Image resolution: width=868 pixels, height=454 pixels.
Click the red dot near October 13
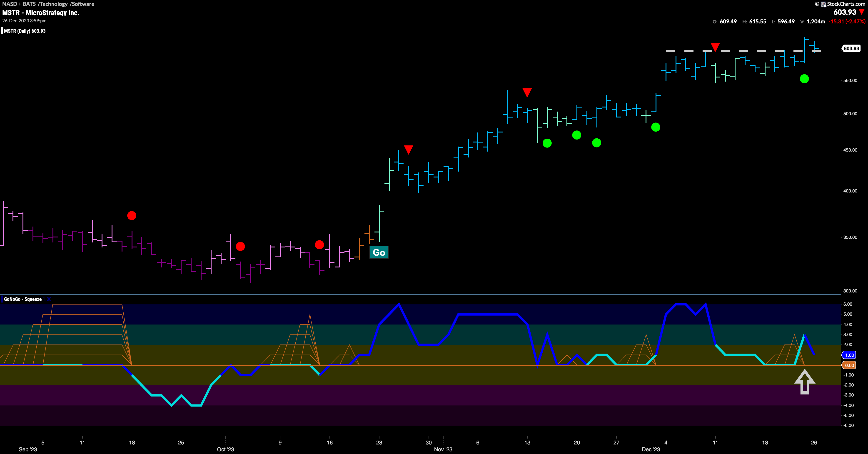pos(319,244)
